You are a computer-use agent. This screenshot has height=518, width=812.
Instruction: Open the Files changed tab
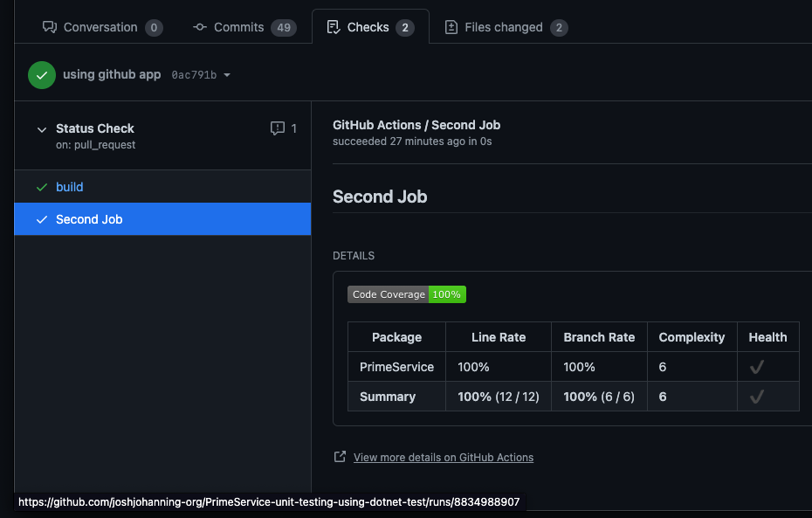[506, 27]
